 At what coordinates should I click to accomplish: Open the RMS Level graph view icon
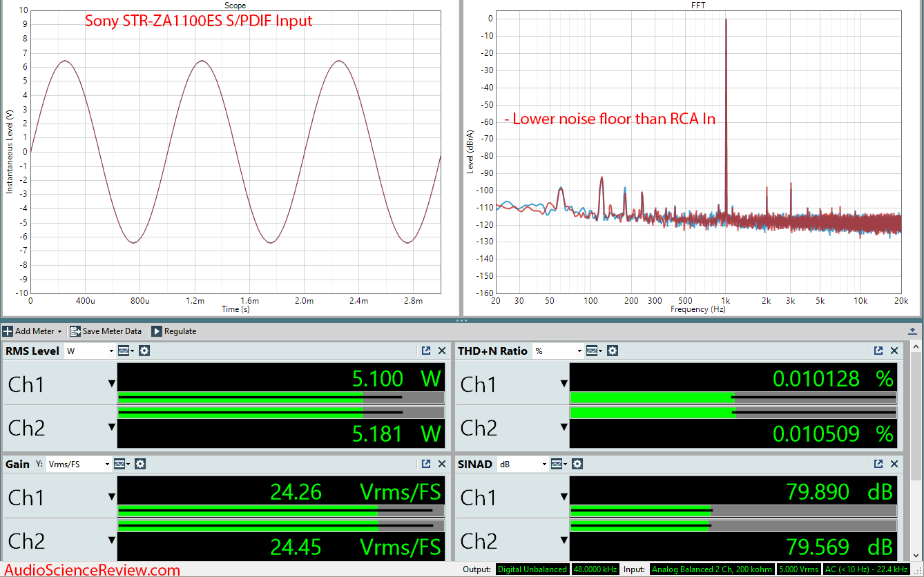125,351
